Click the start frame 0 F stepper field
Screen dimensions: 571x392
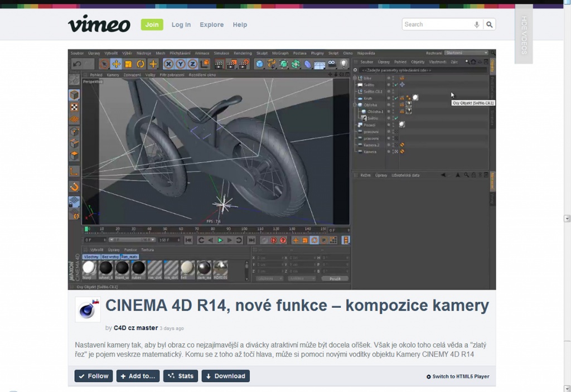[95, 240]
